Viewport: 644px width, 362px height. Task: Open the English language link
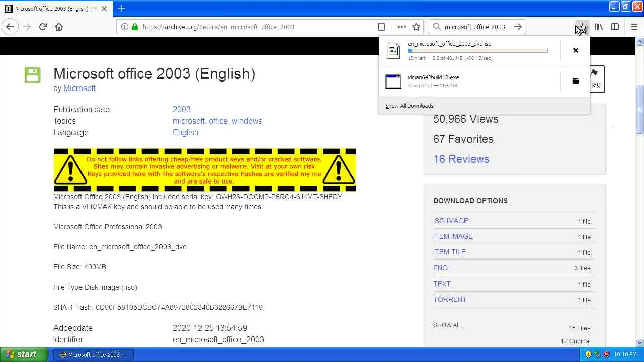click(185, 132)
